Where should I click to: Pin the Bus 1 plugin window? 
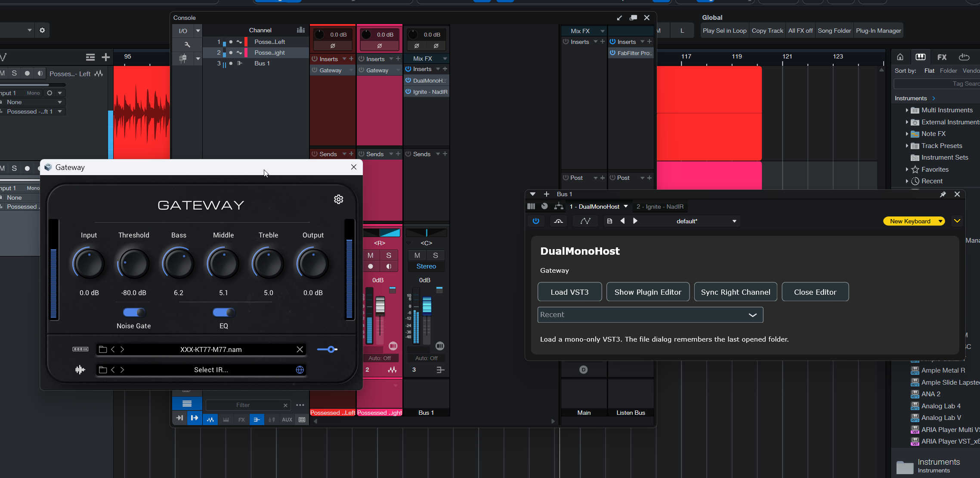(x=943, y=194)
